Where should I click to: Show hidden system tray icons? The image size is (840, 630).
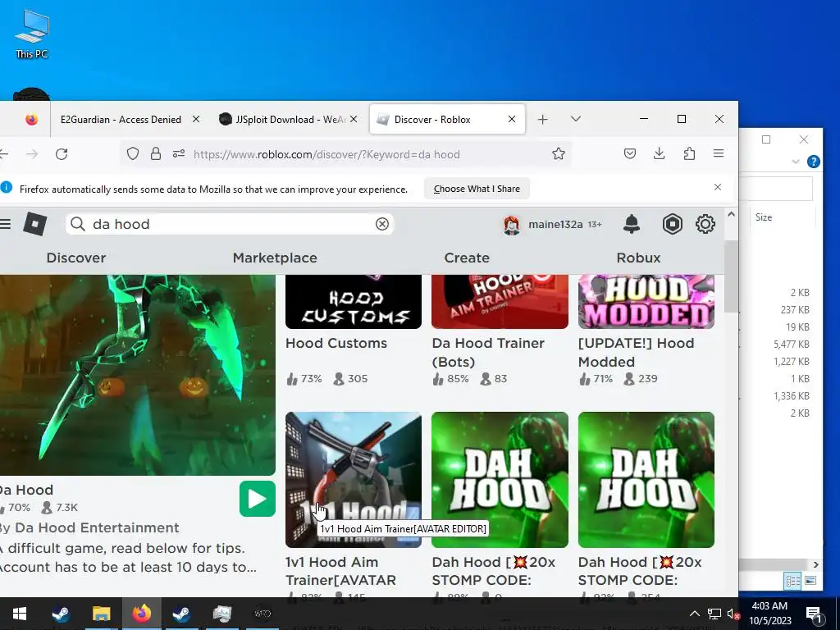point(694,614)
